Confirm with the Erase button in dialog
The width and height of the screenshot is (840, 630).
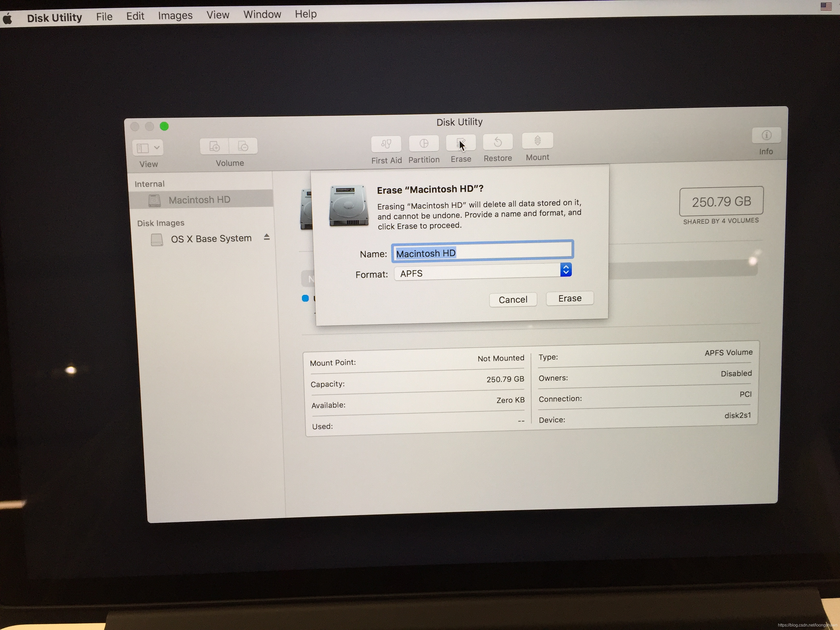[x=570, y=299]
